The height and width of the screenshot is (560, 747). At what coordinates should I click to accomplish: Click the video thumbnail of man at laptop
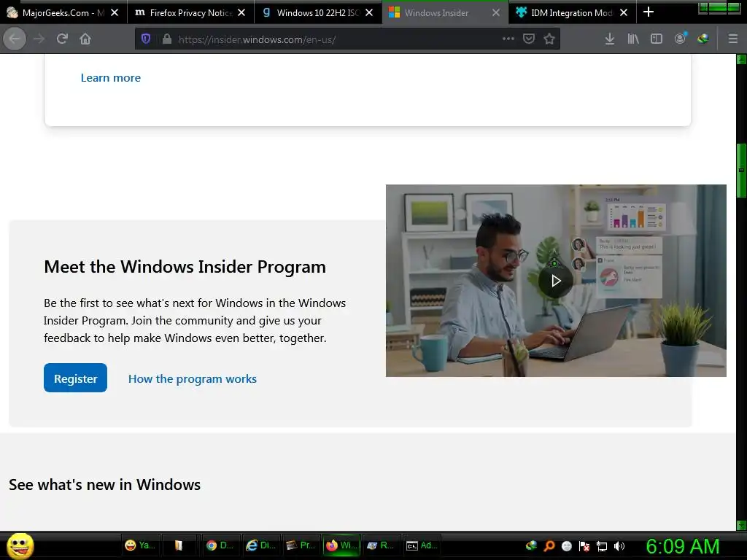point(556,281)
